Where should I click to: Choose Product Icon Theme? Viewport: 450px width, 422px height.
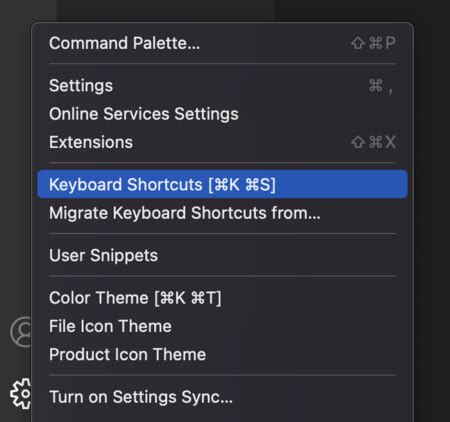(x=222, y=354)
